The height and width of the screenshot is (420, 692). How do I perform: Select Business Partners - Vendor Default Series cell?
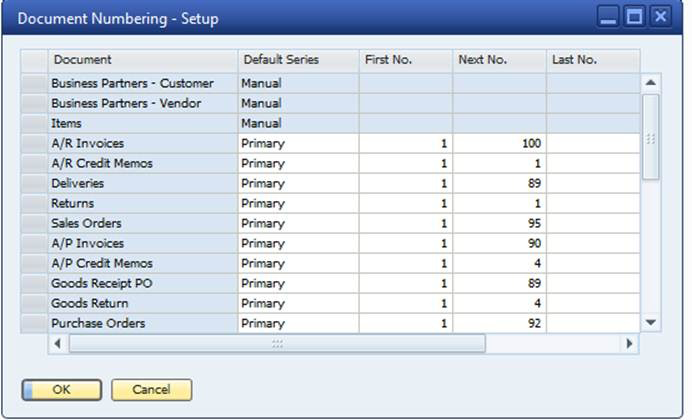pos(298,103)
